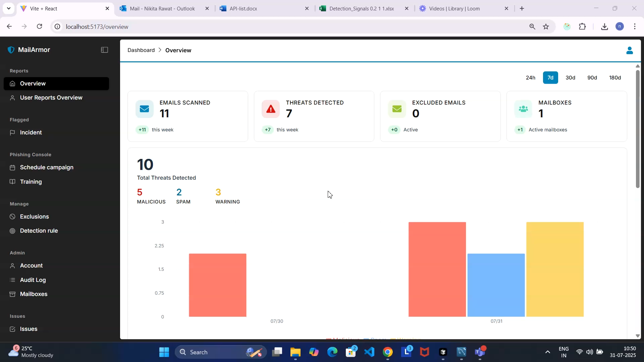Open Schedule campaign in Phishing Console
The width and height of the screenshot is (644, 362).
coord(47,167)
